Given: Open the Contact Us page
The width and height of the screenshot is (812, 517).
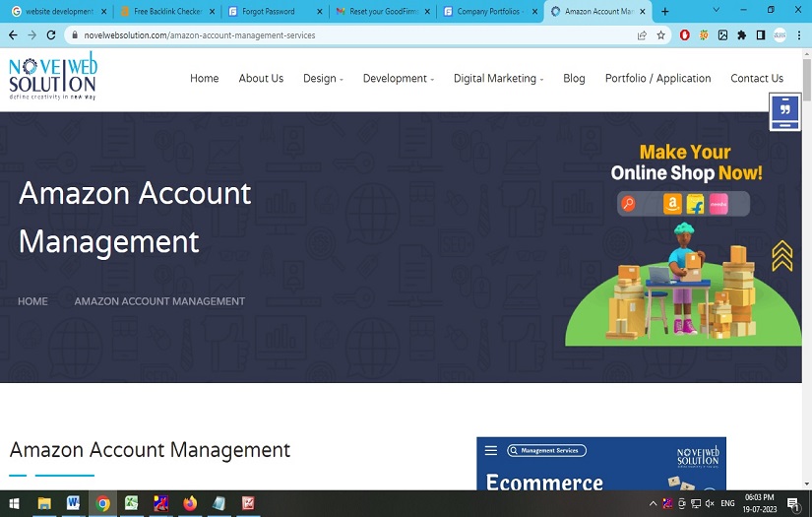Looking at the screenshot, I should point(757,78).
